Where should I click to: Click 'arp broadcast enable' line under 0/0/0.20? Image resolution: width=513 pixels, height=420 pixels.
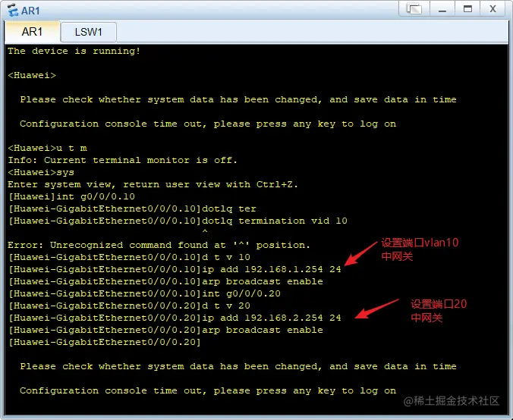click(x=165, y=330)
